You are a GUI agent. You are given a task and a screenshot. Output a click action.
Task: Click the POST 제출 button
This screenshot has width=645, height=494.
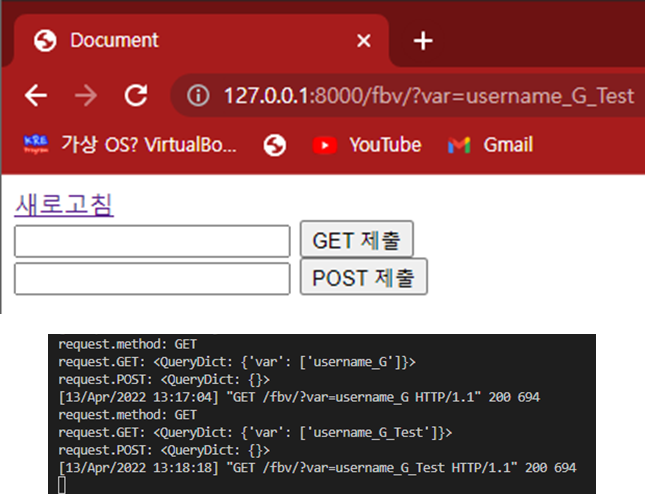coord(364,277)
